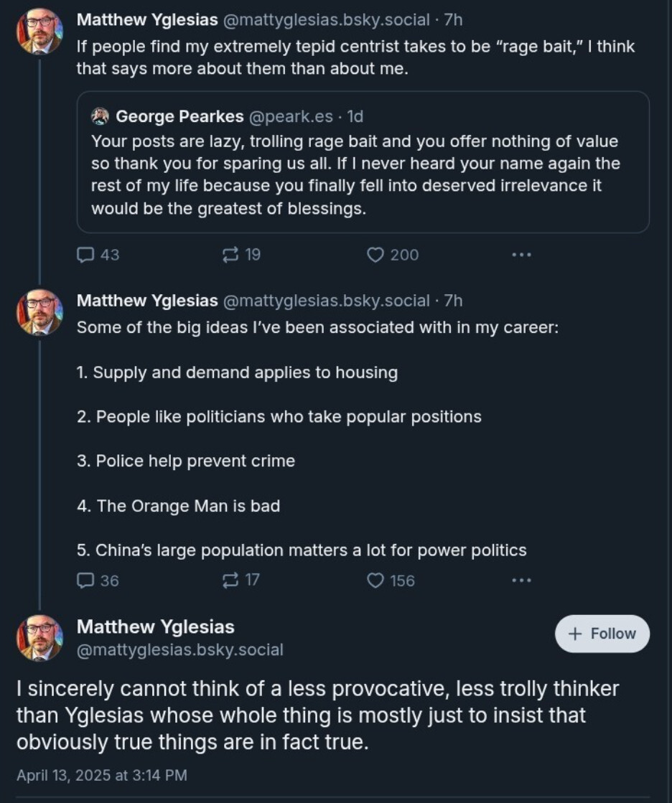This screenshot has height=803, width=672.
Task: Open avatar on second Yglesias post
Action: coord(40,312)
